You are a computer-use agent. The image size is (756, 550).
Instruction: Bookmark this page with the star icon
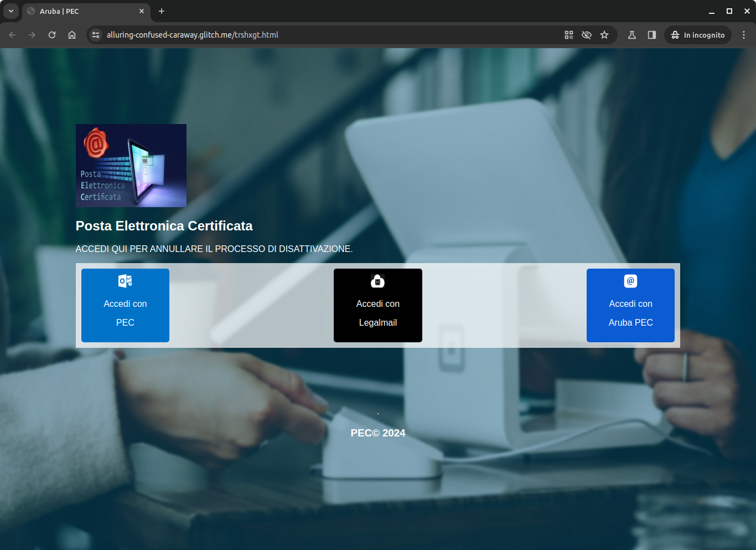604,34
